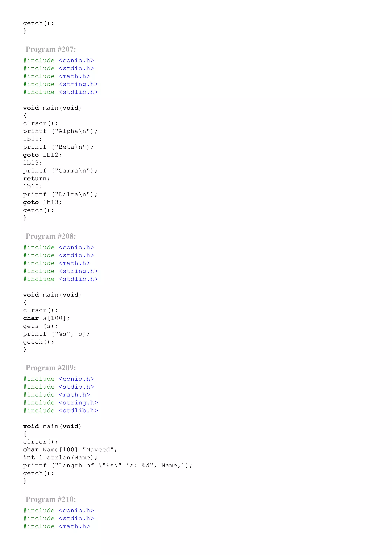Click the "goto lbl3;" statement
392x555 pixels.
(x=42, y=202)
